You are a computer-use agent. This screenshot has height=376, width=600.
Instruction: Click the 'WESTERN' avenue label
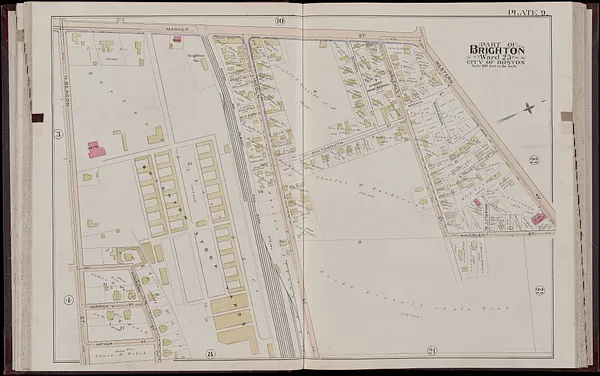click(443, 72)
